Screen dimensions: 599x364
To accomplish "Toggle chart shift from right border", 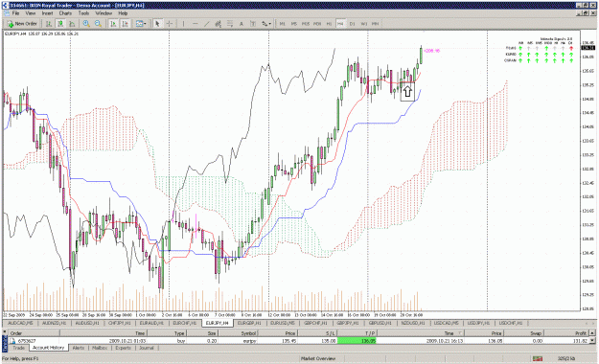I will [125, 24].
